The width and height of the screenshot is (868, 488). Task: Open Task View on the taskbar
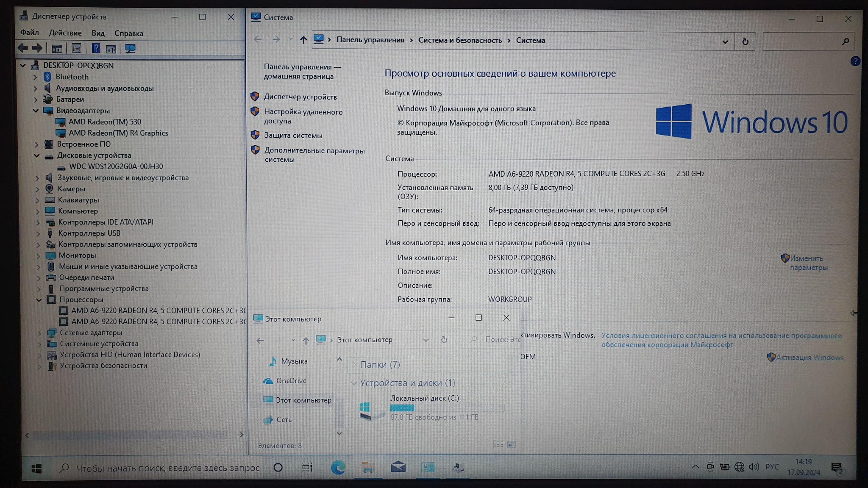click(307, 467)
